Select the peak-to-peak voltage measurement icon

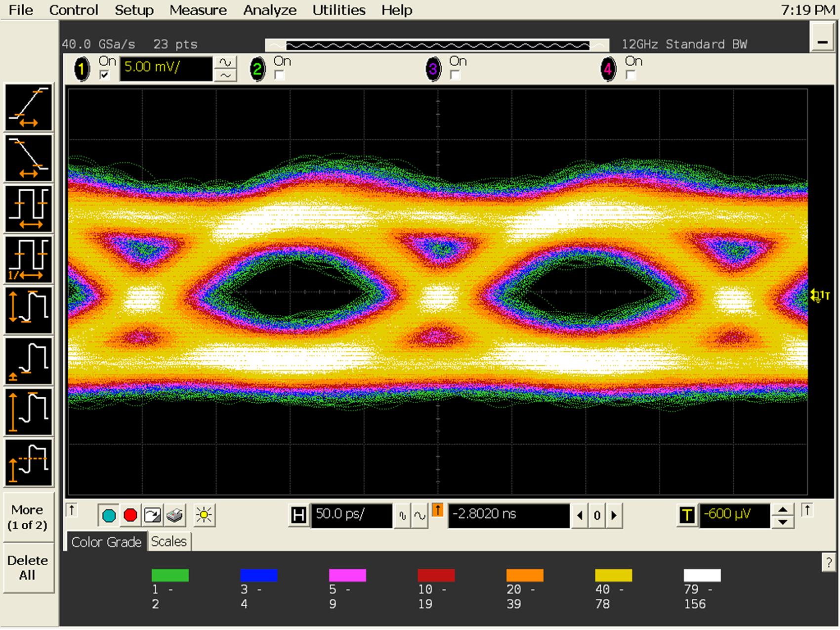point(29,311)
